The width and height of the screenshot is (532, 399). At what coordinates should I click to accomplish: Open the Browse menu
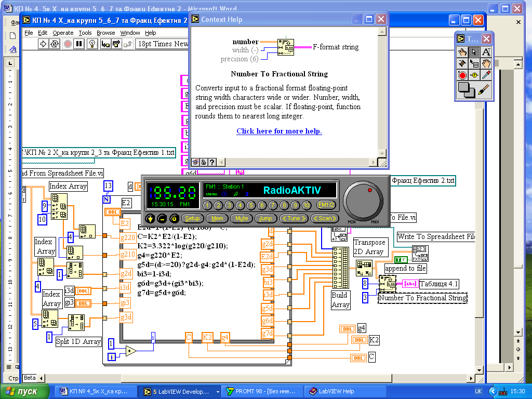[106, 33]
